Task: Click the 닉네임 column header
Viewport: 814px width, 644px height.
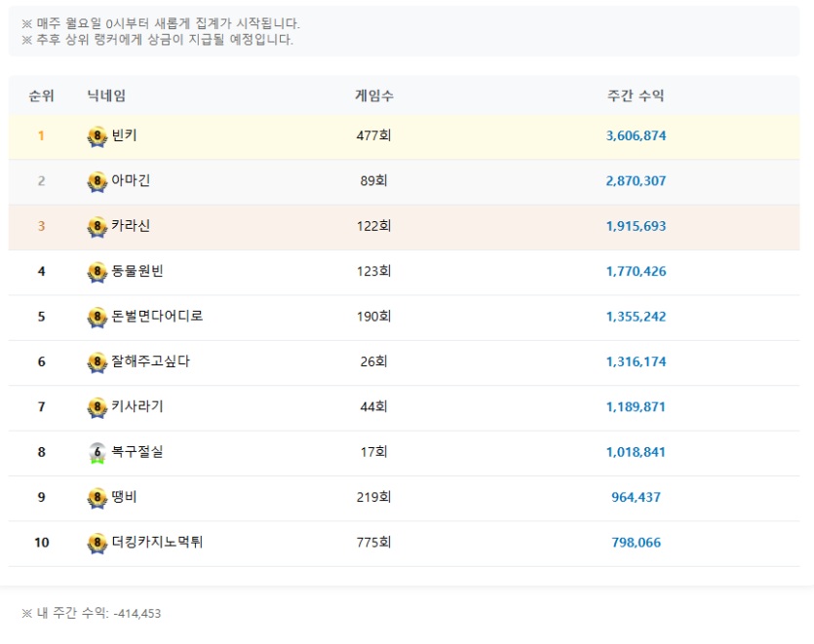Action: click(106, 95)
